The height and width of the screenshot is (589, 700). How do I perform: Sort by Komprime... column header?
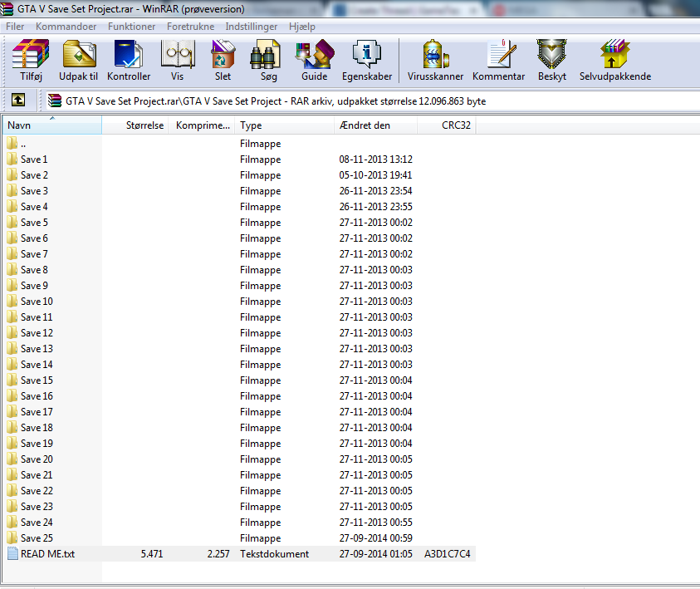click(x=202, y=125)
